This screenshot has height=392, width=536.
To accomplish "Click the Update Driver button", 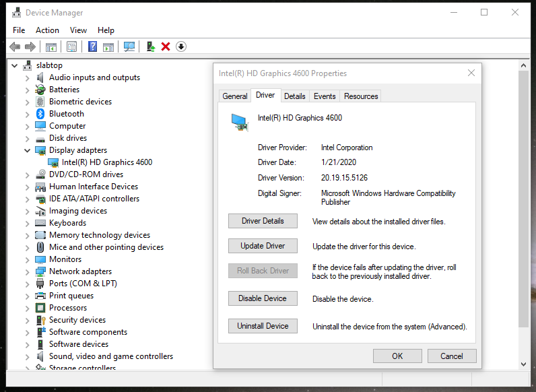I will pos(263,246).
